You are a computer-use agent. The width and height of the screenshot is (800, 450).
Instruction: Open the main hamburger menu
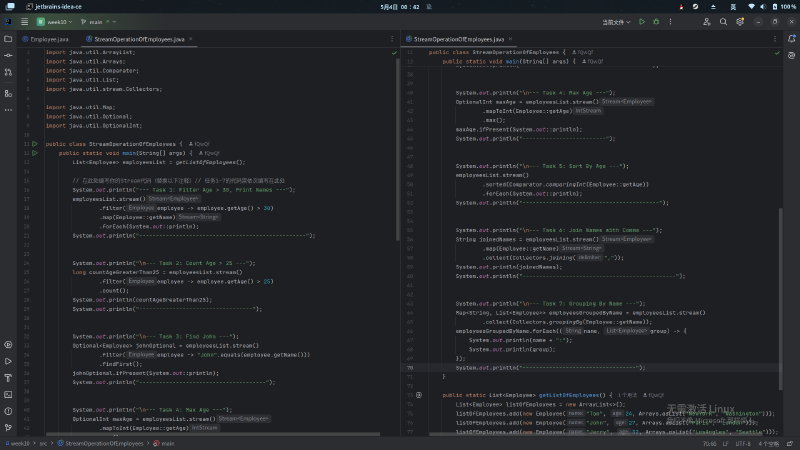(x=24, y=22)
